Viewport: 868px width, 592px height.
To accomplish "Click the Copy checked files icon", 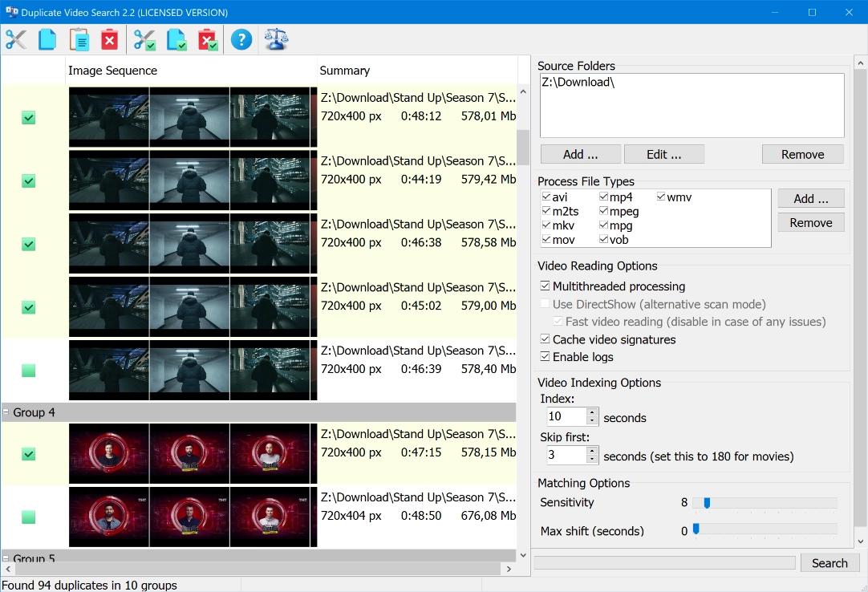I will pos(176,39).
